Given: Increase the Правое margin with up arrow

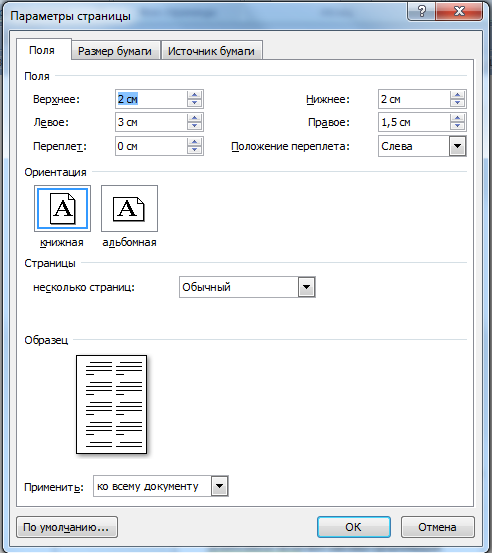Looking at the screenshot, I should (x=457, y=118).
